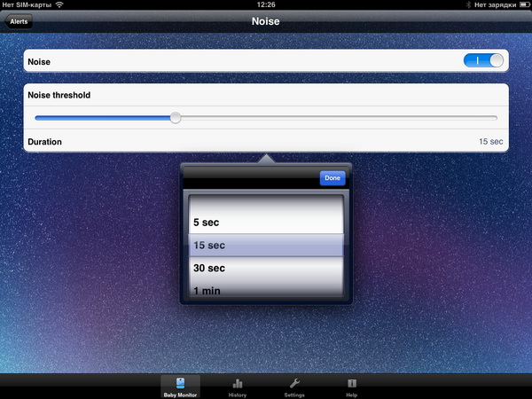Click the Noise threshold slider thumb
Image resolution: width=532 pixels, height=399 pixels.
pyautogui.click(x=176, y=117)
